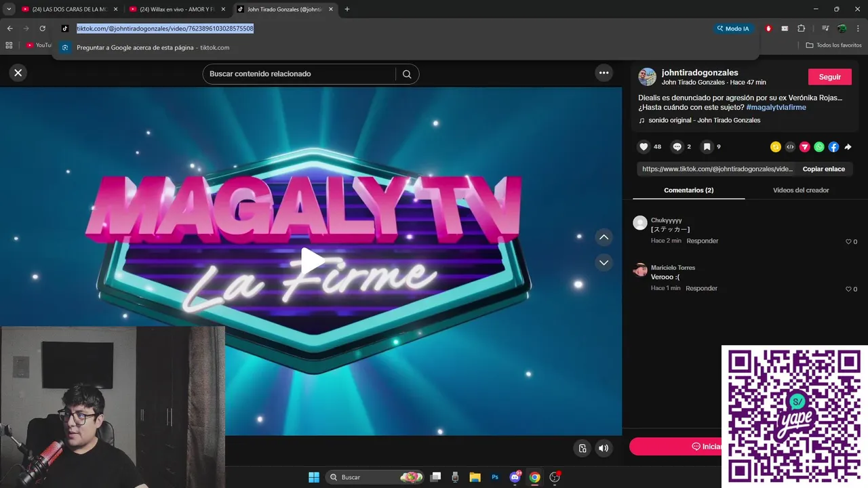Play the Magaly TV video
Image resolution: width=868 pixels, height=488 pixels.
point(311,262)
